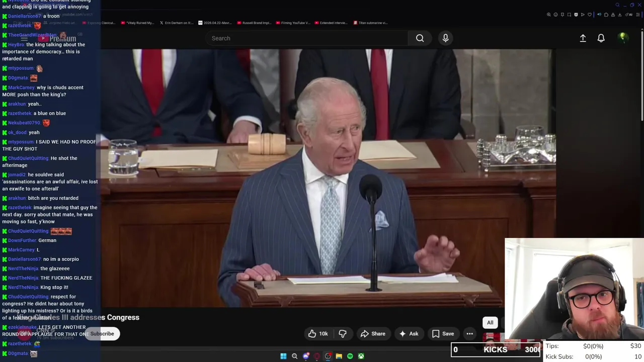
Task: Click the 'Kick Subs:' stat row
Action: tap(594, 356)
